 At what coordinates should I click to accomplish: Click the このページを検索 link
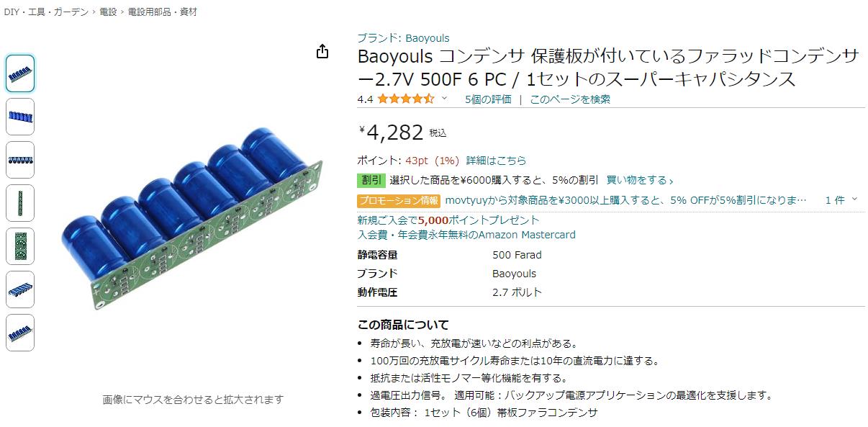pos(570,99)
